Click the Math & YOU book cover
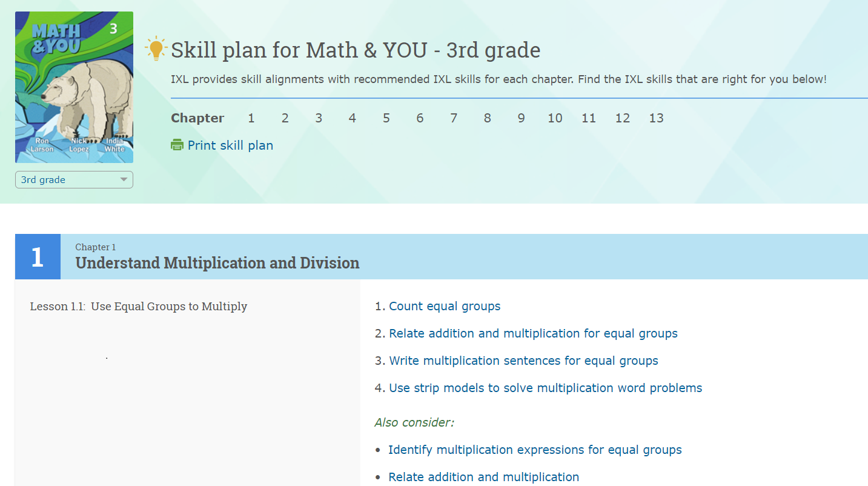Screen dimensions: 868x486 tap(74, 87)
